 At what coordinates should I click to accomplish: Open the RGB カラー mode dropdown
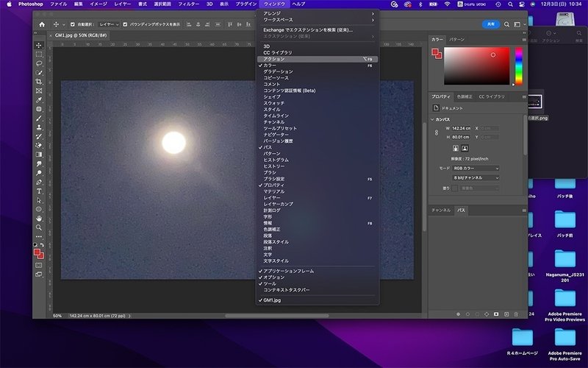pos(476,169)
